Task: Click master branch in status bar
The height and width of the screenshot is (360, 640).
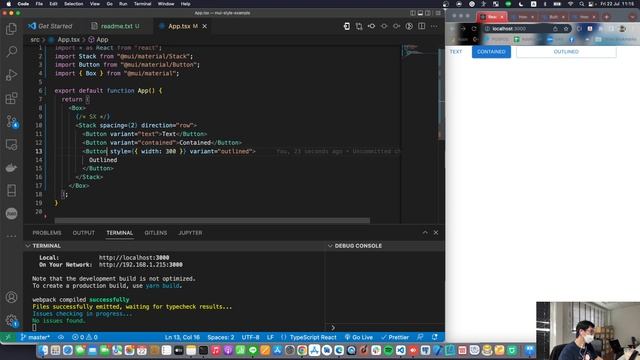Action: click(35, 337)
